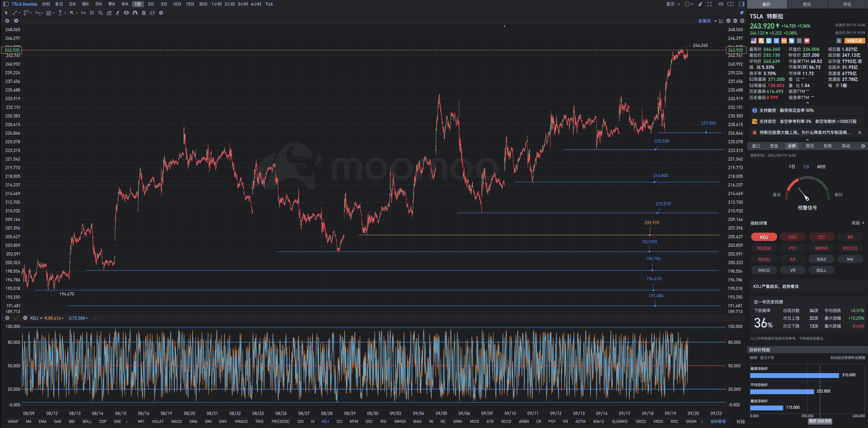Expand main indicator list after ENE

[x=127, y=422]
